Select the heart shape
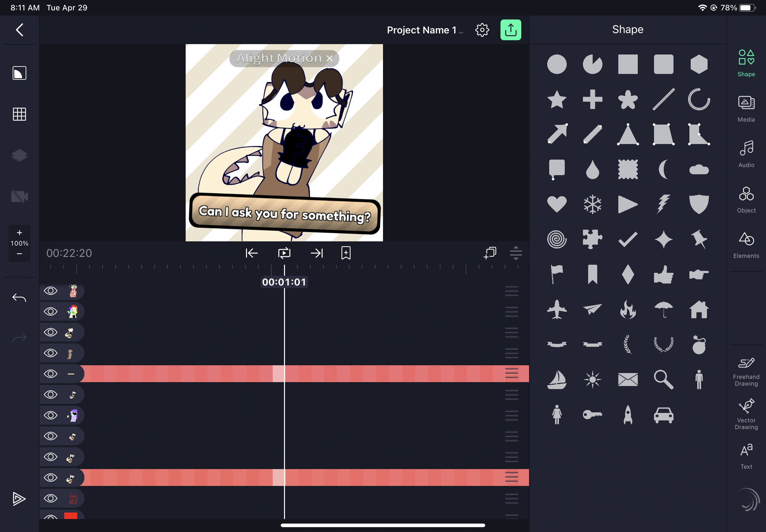766x532 pixels. point(557,204)
